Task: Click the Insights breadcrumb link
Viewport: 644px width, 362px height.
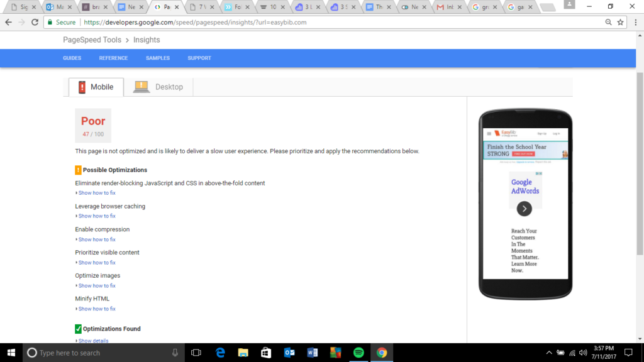Action: [147, 40]
